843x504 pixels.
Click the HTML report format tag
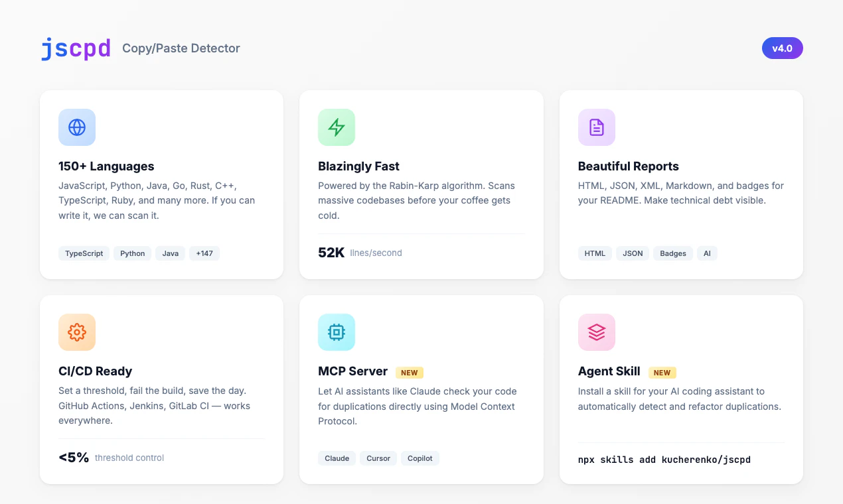tap(595, 253)
